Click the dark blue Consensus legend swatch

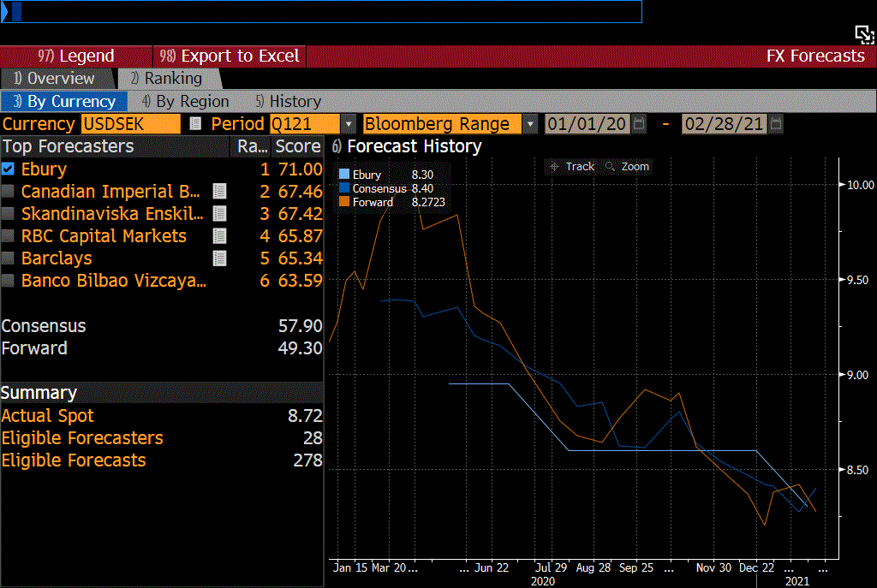(x=344, y=187)
